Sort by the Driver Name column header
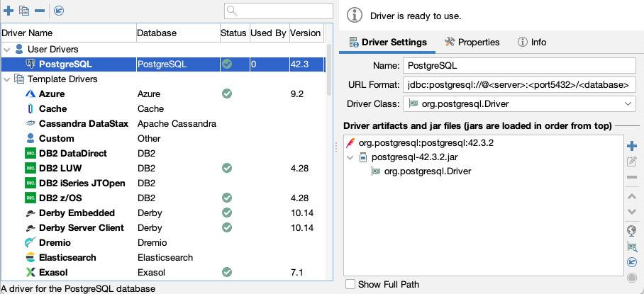Viewport: 644px width, 294px height. point(67,33)
